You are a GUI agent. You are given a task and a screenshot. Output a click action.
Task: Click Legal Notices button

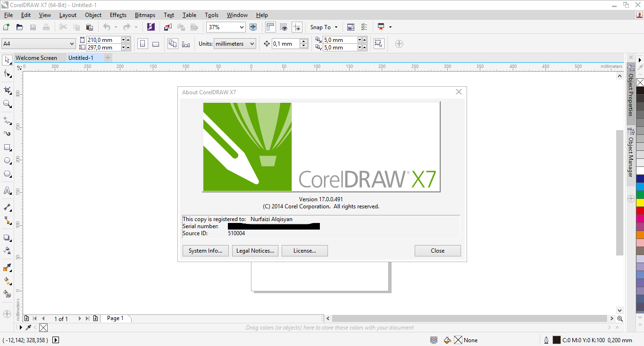click(255, 251)
